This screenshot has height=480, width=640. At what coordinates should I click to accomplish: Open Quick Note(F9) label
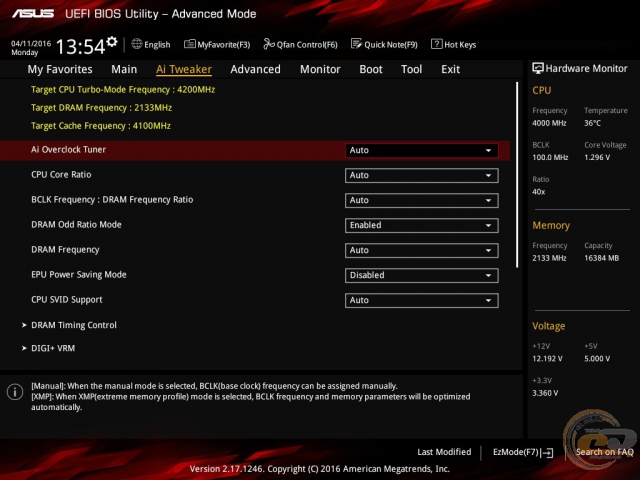click(391, 44)
